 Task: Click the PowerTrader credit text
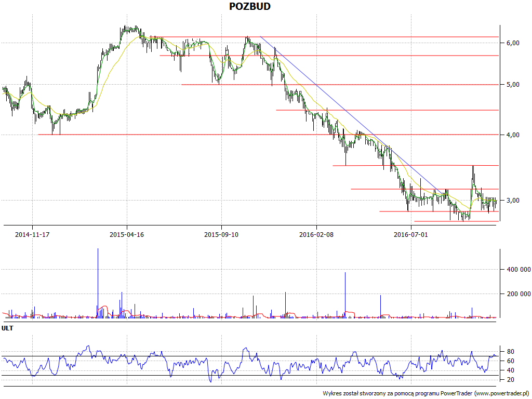pyautogui.click(x=427, y=394)
